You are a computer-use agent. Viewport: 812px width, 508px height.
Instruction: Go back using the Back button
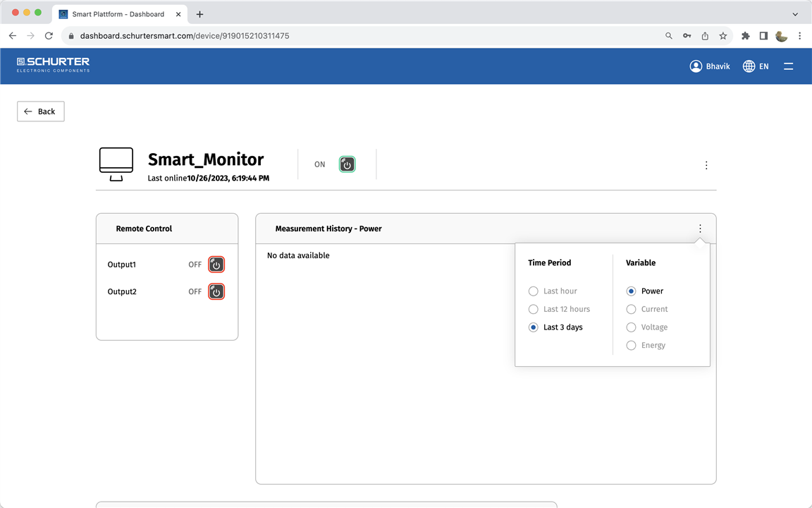[40, 111]
